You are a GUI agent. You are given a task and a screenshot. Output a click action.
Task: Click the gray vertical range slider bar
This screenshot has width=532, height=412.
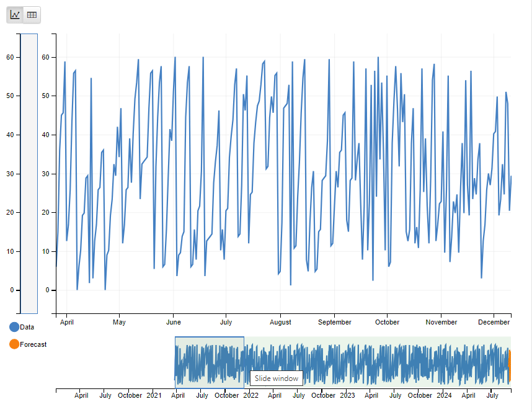click(29, 174)
